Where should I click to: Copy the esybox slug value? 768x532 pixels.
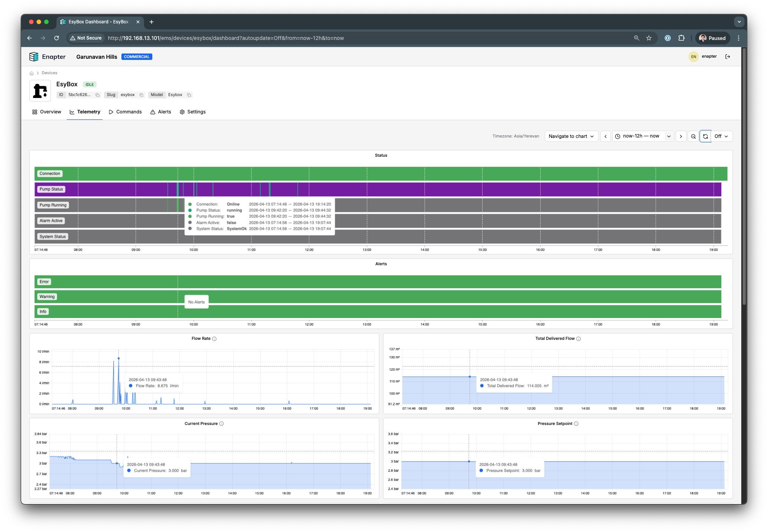pyautogui.click(x=141, y=95)
